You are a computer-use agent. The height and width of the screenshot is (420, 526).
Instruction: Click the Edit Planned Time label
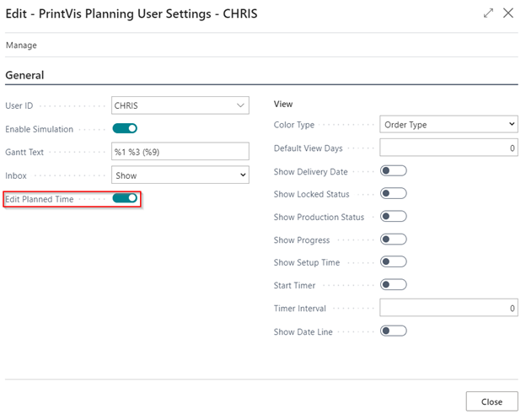pyautogui.click(x=40, y=199)
